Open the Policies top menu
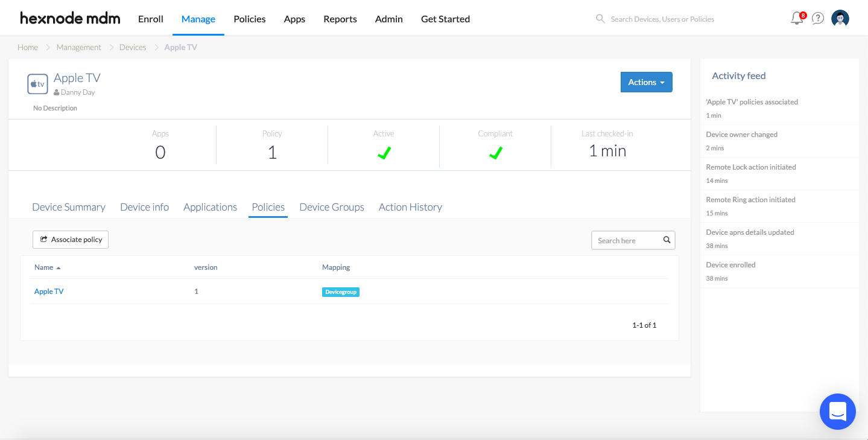The height and width of the screenshot is (440, 868). 250,19
